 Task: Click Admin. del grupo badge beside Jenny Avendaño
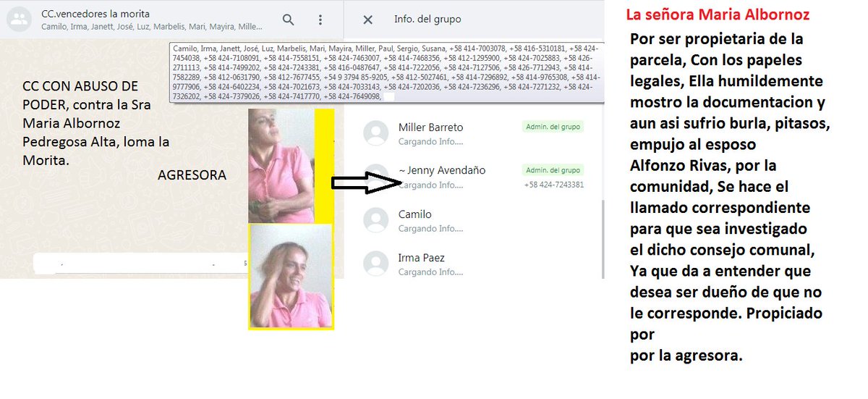[x=553, y=170]
